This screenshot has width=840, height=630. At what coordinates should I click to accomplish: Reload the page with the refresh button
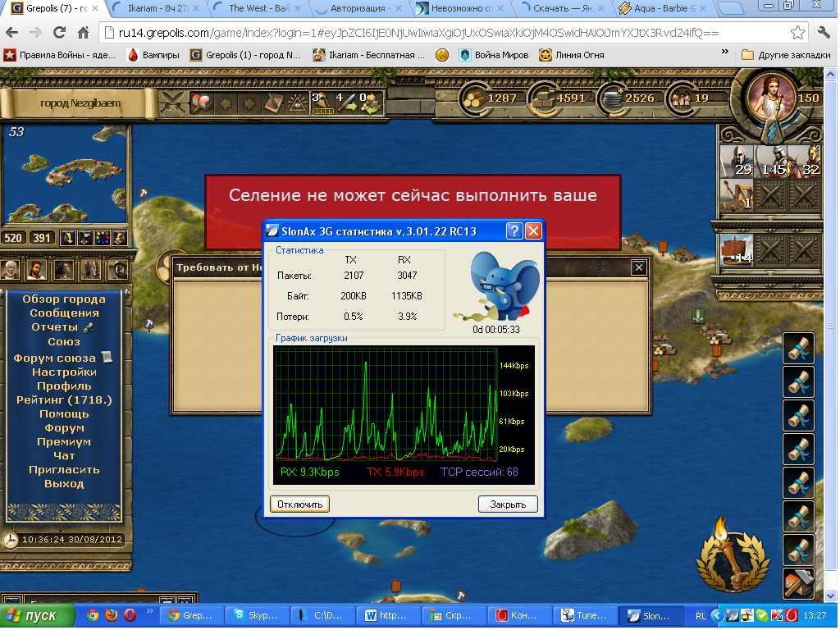tap(59, 33)
